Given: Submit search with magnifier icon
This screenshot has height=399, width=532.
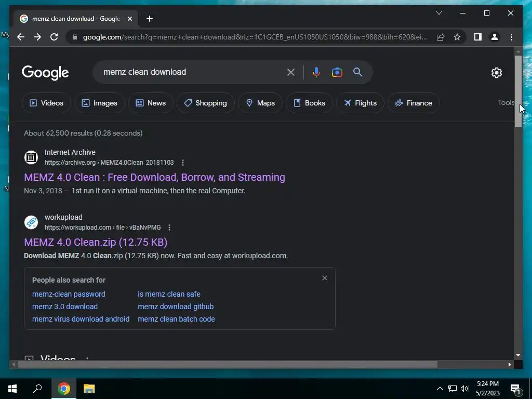Looking at the screenshot, I should (357, 72).
